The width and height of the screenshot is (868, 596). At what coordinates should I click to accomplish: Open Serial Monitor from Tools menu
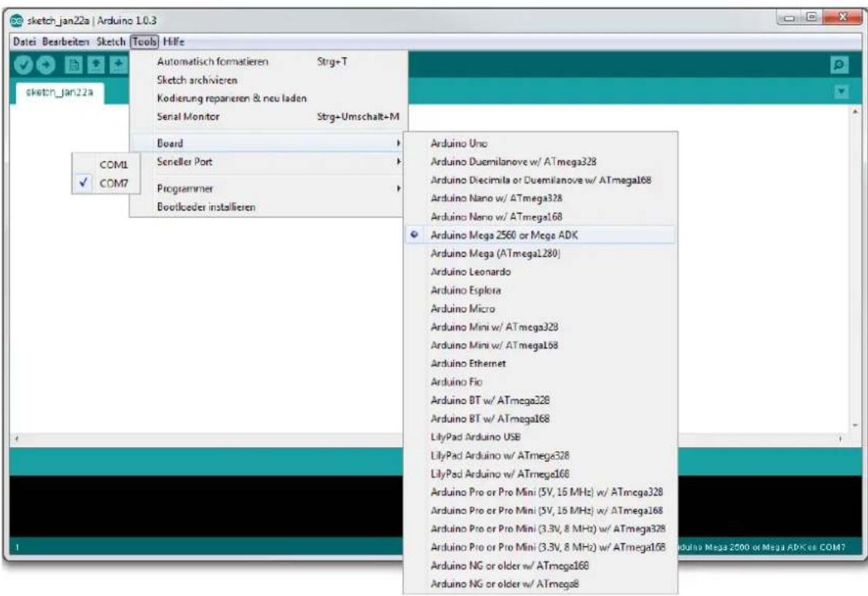tap(268, 116)
